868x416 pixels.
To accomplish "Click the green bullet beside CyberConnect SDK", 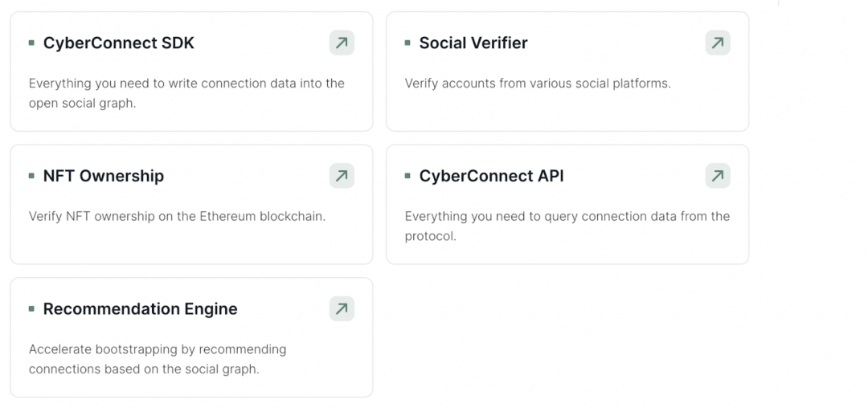I will (31, 43).
